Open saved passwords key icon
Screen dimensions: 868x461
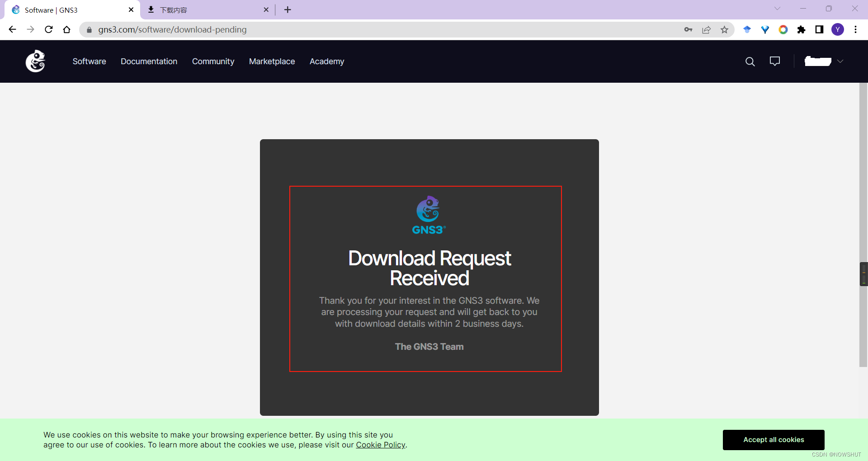click(688, 29)
